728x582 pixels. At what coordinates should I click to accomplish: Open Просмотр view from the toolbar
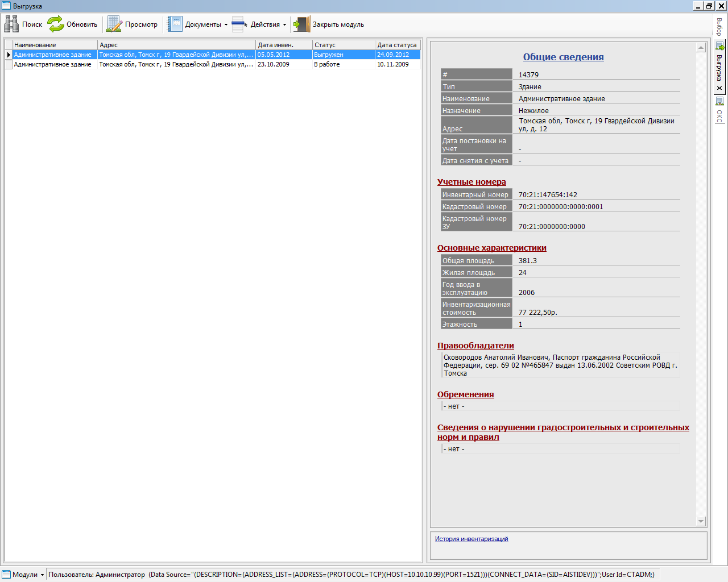tap(114, 24)
